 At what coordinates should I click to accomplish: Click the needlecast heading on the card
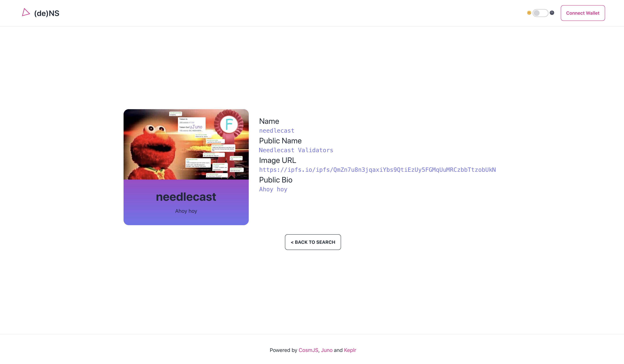(x=186, y=197)
